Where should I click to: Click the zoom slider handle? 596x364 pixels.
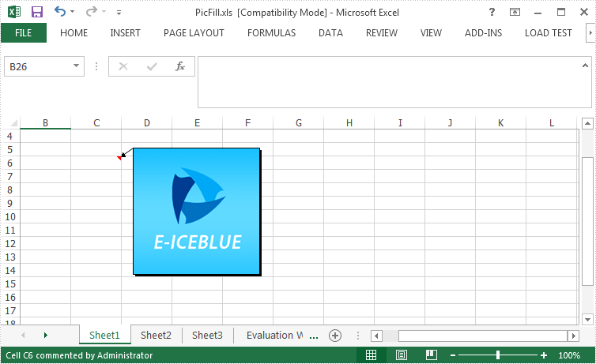pyautogui.click(x=498, y=355)
